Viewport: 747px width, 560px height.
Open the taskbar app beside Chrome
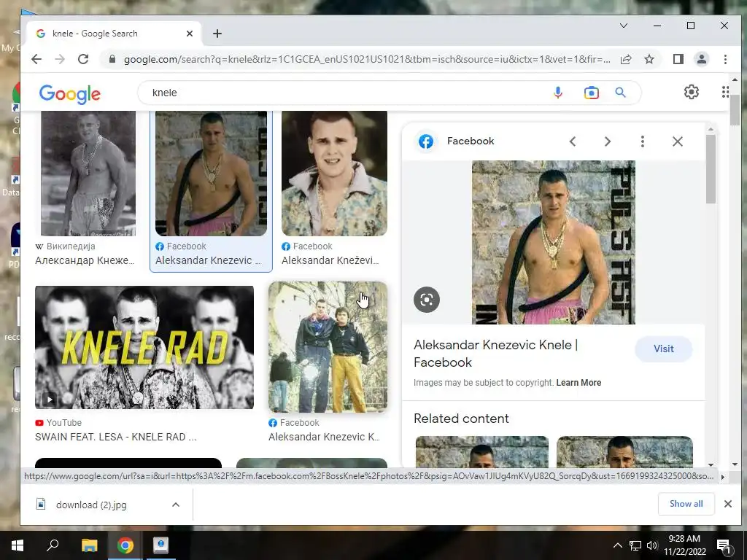160,545
